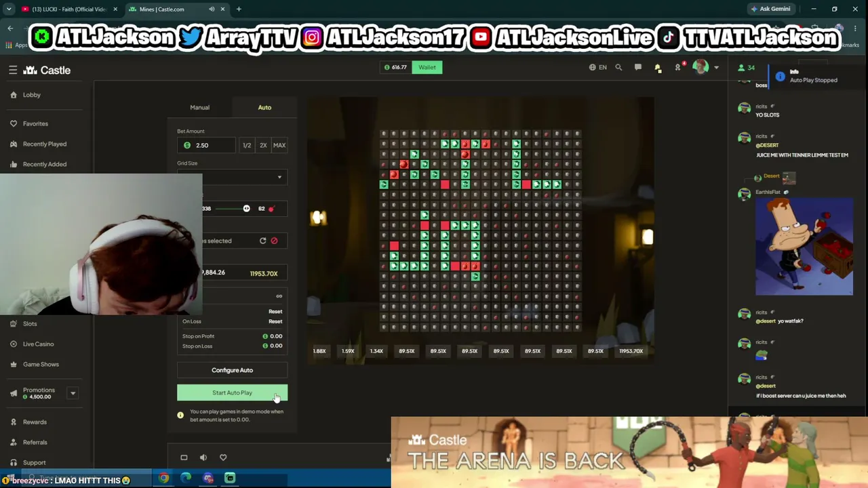Open the chat bubble icon in header
This screenshot has height=488, width=868.
click(638, 67)
